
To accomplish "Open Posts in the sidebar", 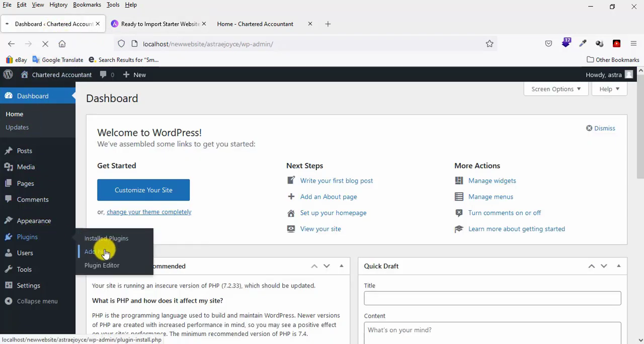I will [x=24, y=151].
